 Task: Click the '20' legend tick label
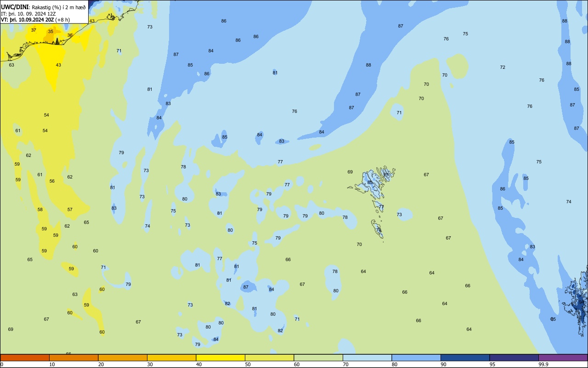[101, 364]
